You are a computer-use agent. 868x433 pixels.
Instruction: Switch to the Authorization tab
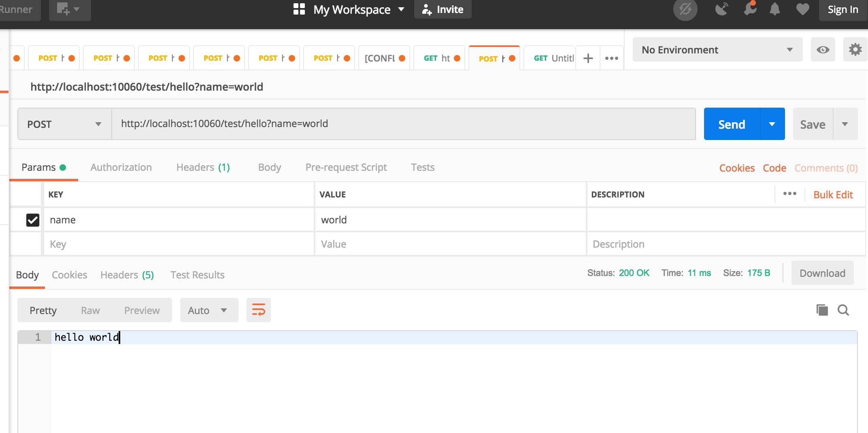(121, 168)
